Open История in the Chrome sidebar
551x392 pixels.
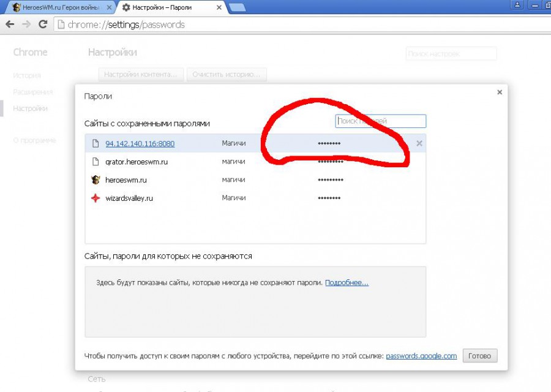[27, 75]
